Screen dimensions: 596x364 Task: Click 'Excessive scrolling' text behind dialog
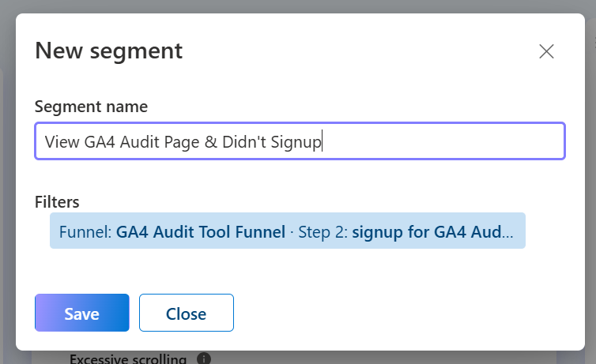tap(128, 359)
